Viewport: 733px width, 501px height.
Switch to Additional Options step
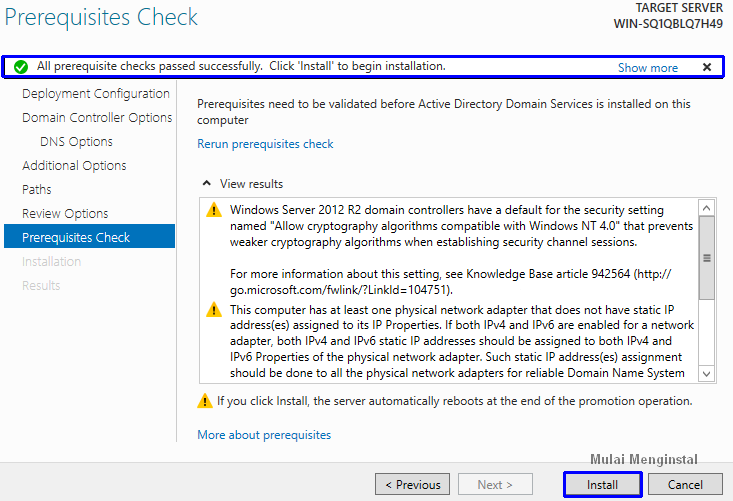click(74, 166)
